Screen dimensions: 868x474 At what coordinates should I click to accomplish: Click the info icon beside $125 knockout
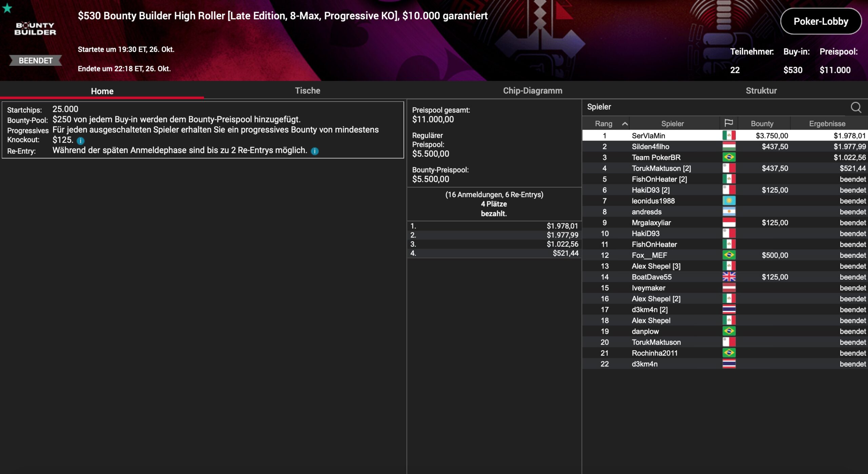[80, 140]
